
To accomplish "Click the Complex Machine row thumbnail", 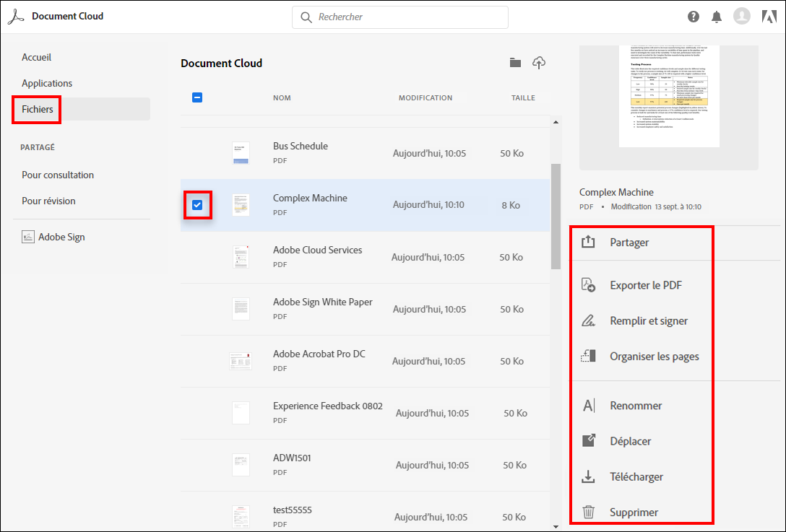I will (x=241, y=205).
